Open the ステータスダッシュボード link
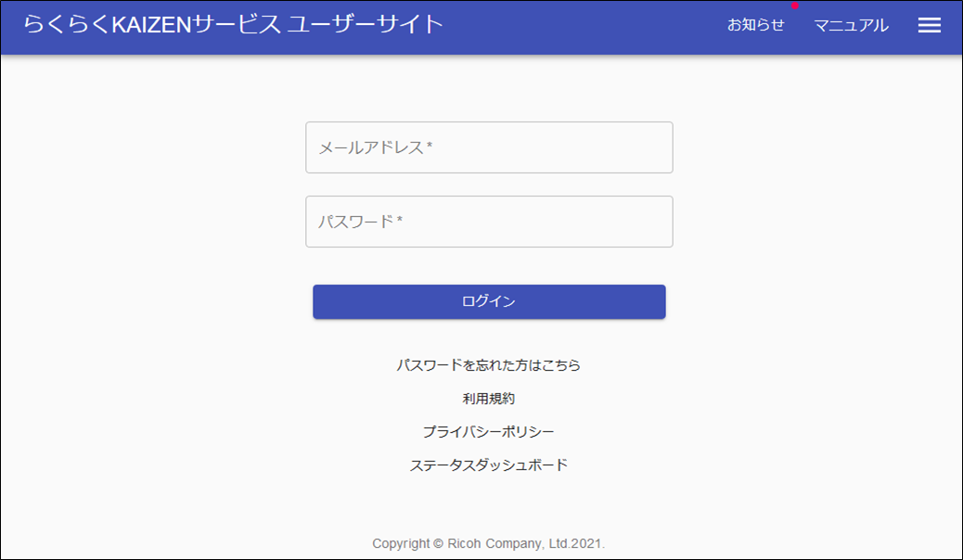The width and height of the screenshot is (963, 560). [x=489, y=464]
